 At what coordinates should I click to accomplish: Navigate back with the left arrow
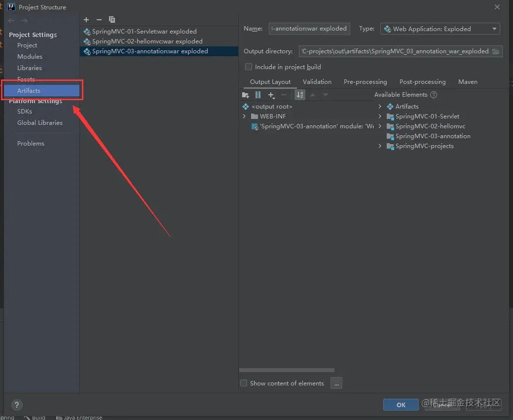point(11,21)
